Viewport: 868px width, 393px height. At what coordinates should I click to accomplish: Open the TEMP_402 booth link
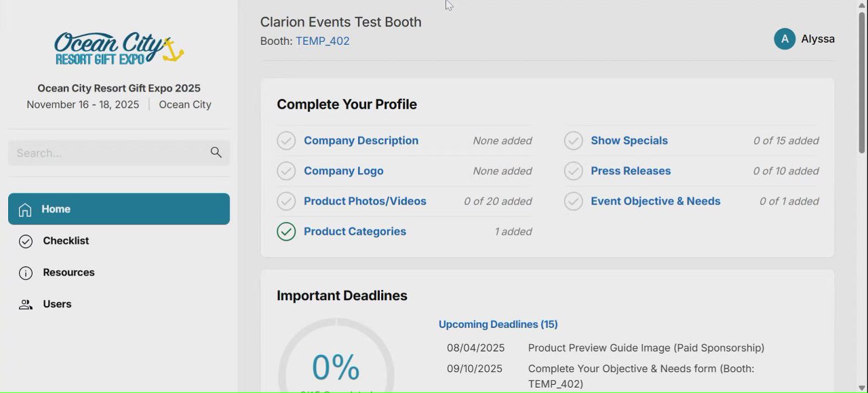point(323,41)
